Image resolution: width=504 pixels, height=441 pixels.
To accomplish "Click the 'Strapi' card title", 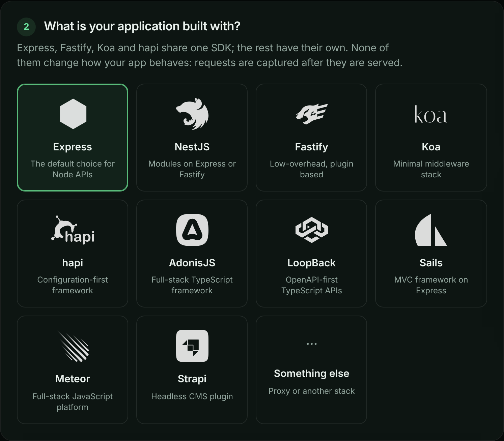I will pos(192,379).
